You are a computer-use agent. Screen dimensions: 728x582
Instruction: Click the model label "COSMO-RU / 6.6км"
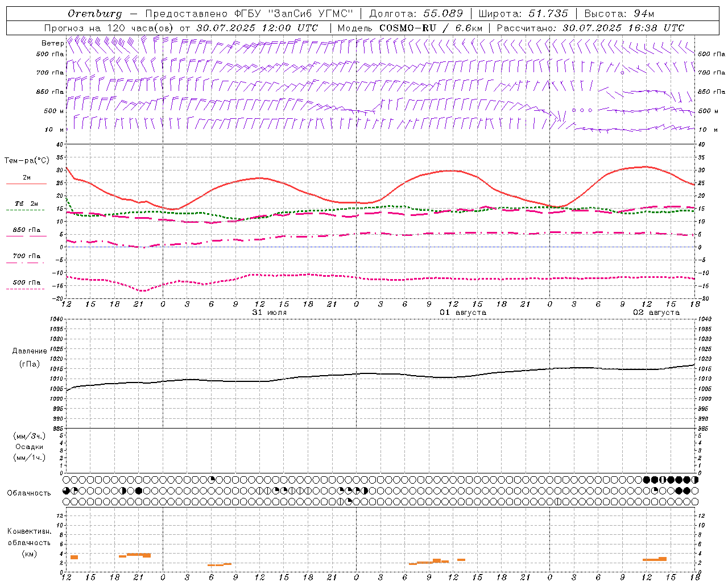click(431, 28)
